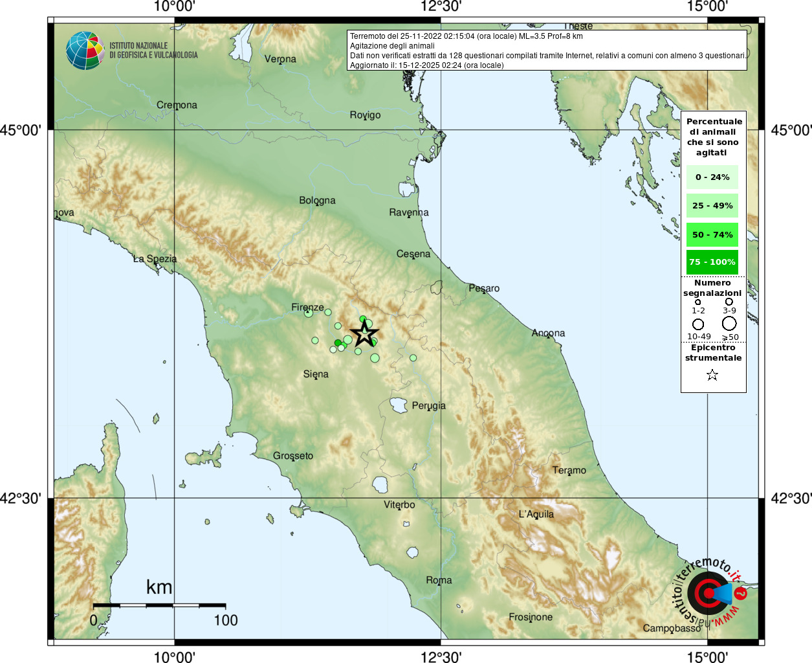Select the 75 - 100% legend swatch

(x=712, y=262)
